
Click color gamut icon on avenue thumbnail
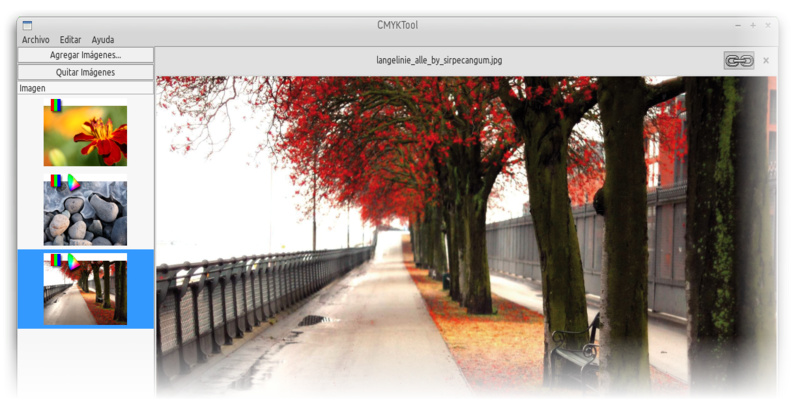(x=74, y=261)
